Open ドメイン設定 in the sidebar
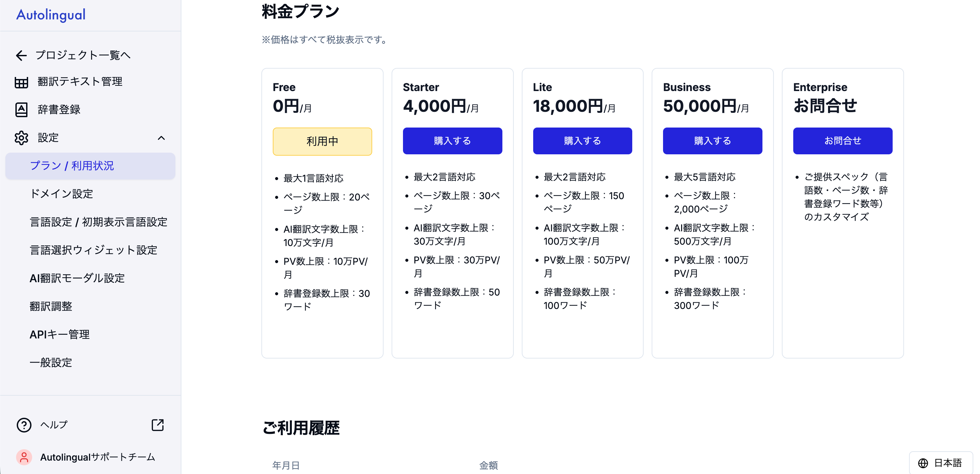Image resolution: width=980 pixels, height=474 pixels. pyautogui.click(x=61, y=193)
